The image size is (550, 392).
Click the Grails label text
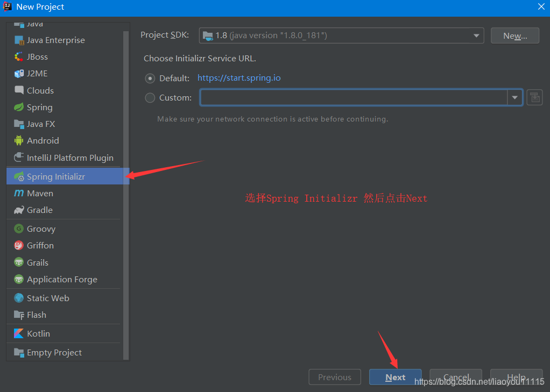[38, 262]
